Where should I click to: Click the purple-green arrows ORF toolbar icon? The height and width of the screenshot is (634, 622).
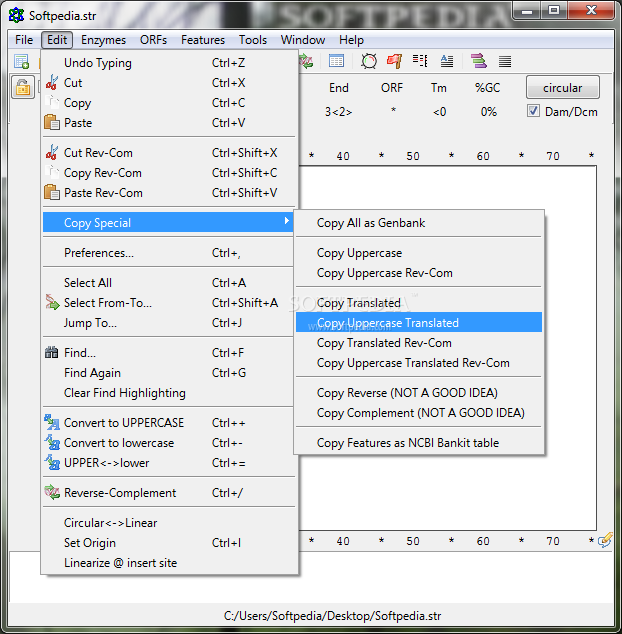coord(478,61)
